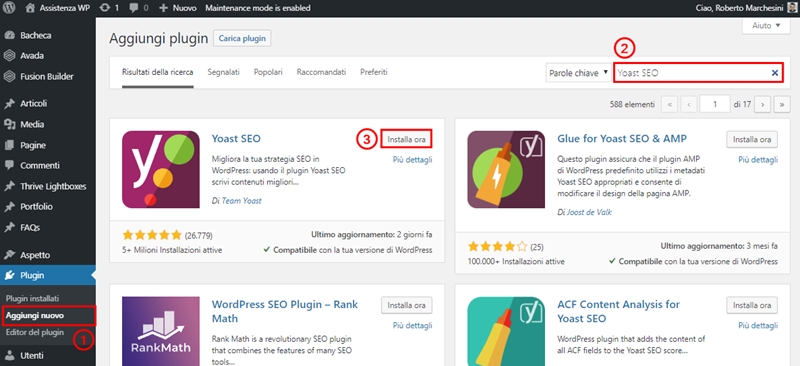The image size is (800, 366).
Task: Click Yoast SEO five-star rating
Action: [x=152, y=235]
